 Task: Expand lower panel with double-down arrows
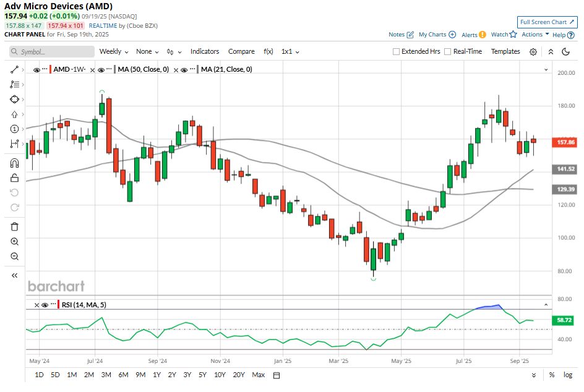click(x=534, y=375)
